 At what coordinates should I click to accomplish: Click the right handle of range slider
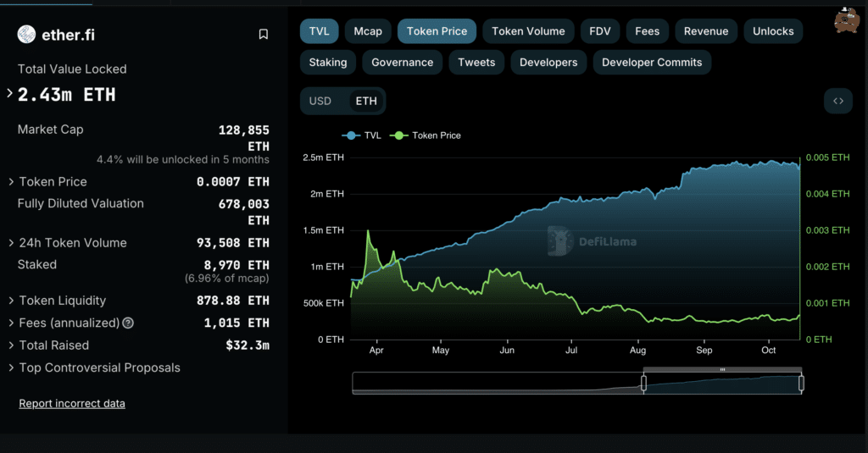801,383
